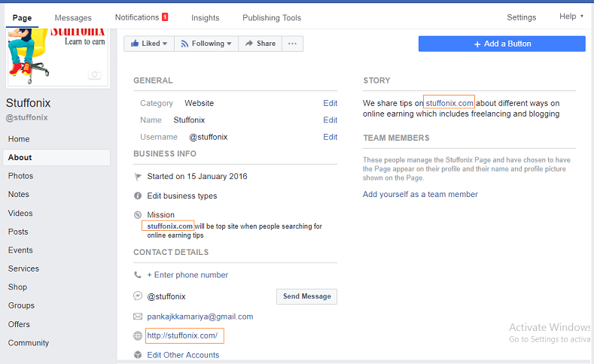Viewport: 594px width, 364px height.
Task: Open Events in the sidebar
Action: [20, 250]
